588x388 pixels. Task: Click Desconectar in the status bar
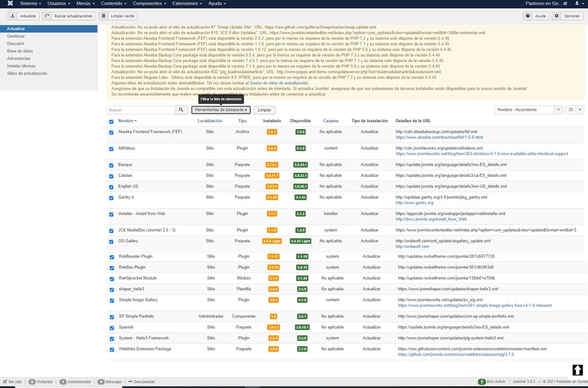[141, 382]
